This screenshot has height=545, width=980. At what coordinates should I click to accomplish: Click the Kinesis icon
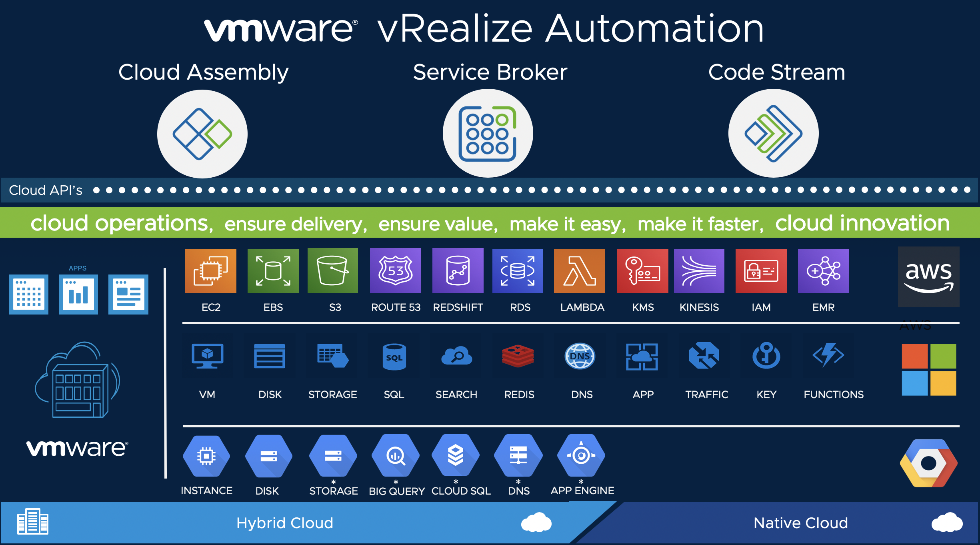point(699,271)
